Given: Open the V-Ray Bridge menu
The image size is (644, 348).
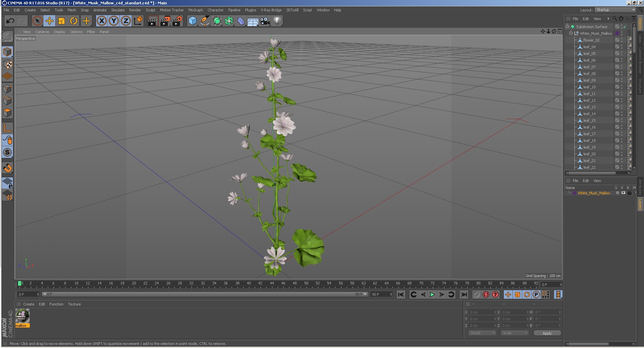Looking at the screenshot, I should (x=271, y=10).
